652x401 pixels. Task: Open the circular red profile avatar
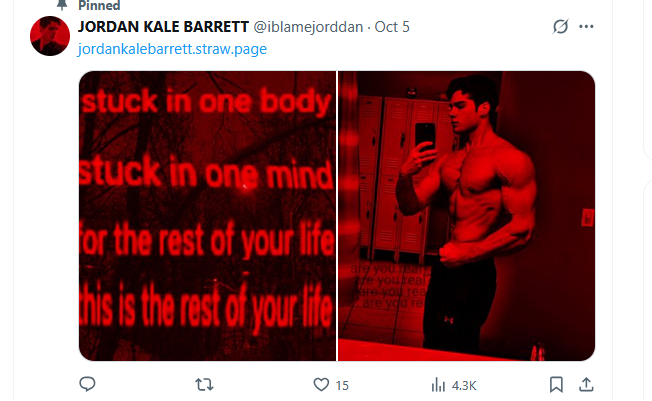50,36
